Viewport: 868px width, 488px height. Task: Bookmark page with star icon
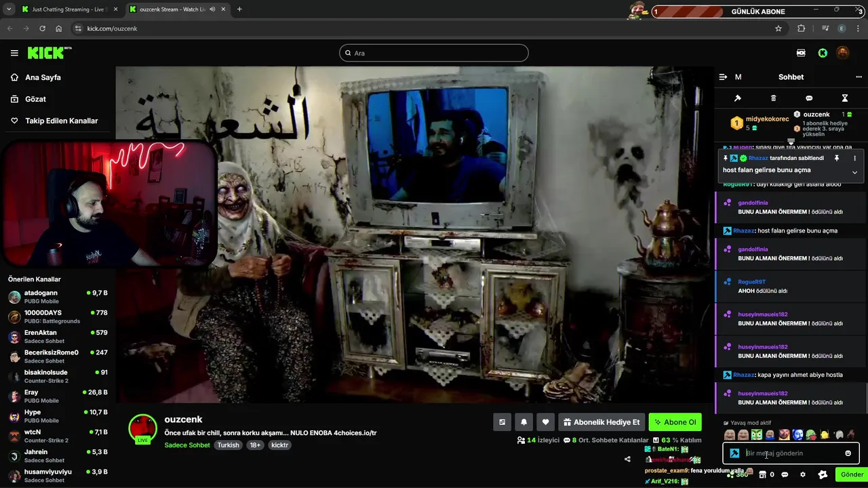[x=778, y=28]
